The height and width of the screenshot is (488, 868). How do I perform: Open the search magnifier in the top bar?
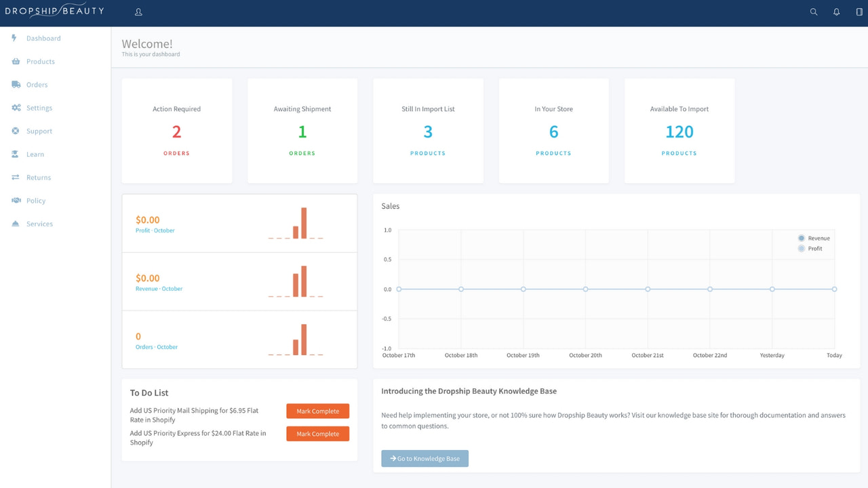tap(813, 12)
